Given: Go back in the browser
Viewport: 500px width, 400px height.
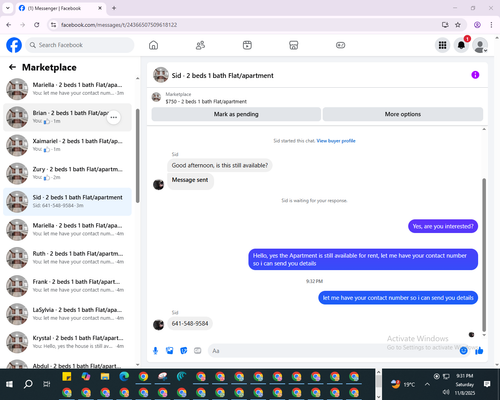Looking at the screenshot, I should point(9,25).
